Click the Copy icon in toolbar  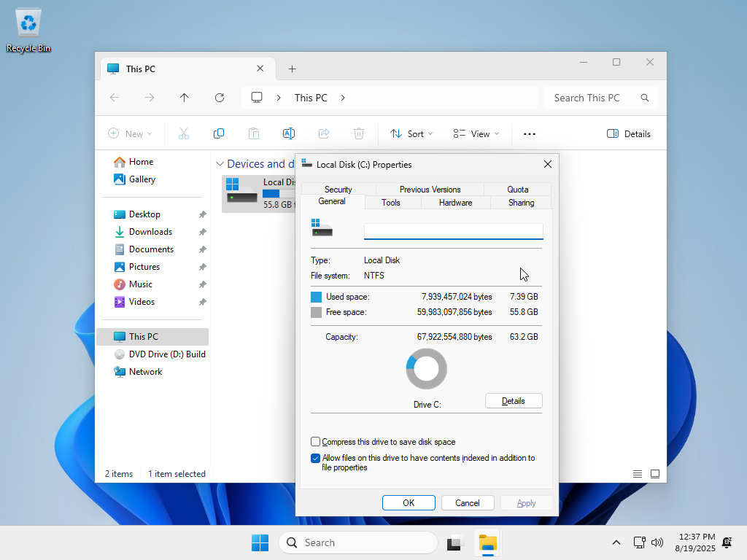[219, 133]
